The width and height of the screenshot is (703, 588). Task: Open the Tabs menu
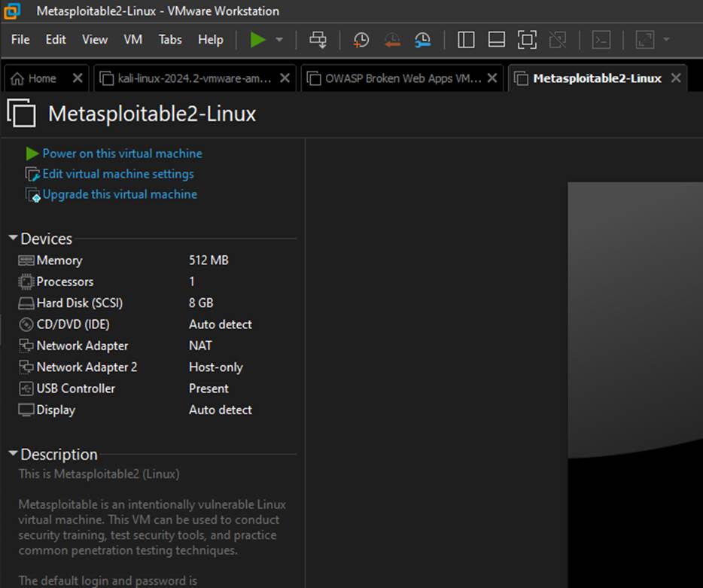click(x=170, y=39)
